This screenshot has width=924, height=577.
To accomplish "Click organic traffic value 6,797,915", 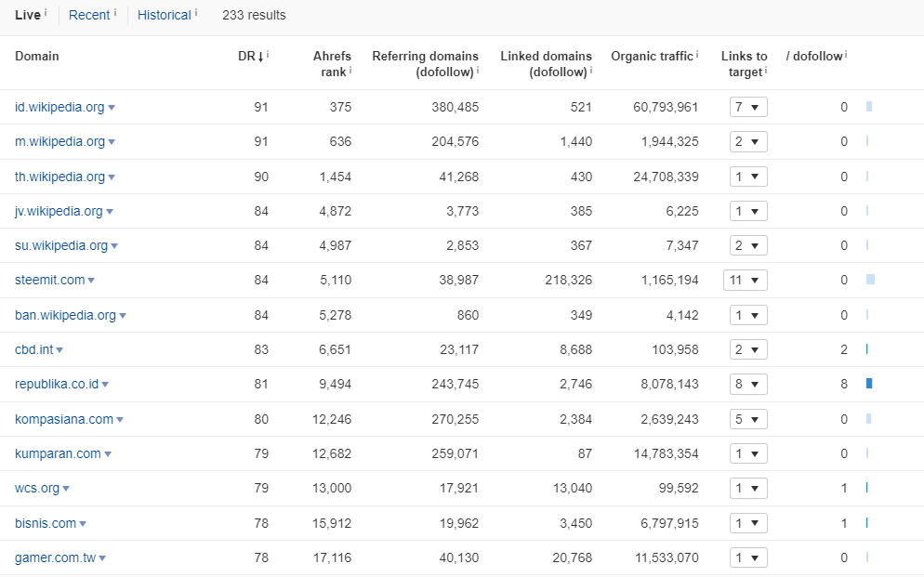I will [669, 523].
